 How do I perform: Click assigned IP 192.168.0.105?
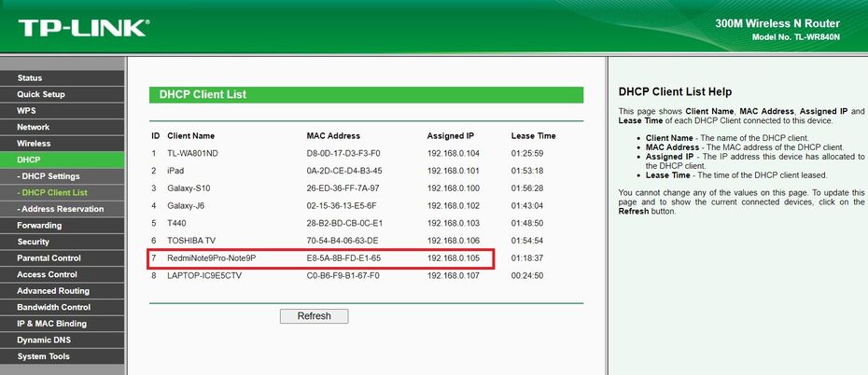click(x=454, y=258)
